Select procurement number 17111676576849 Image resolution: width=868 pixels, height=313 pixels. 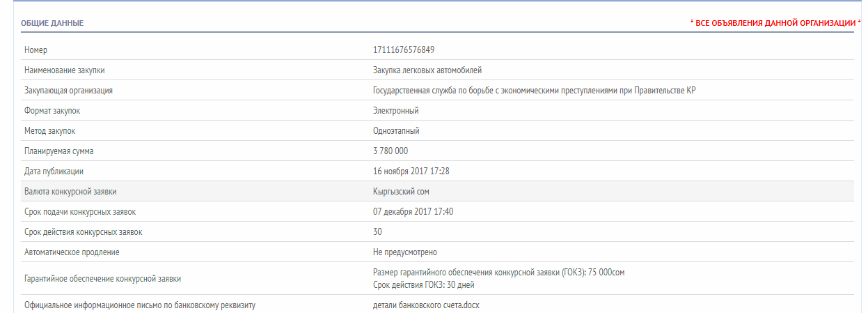404,49
